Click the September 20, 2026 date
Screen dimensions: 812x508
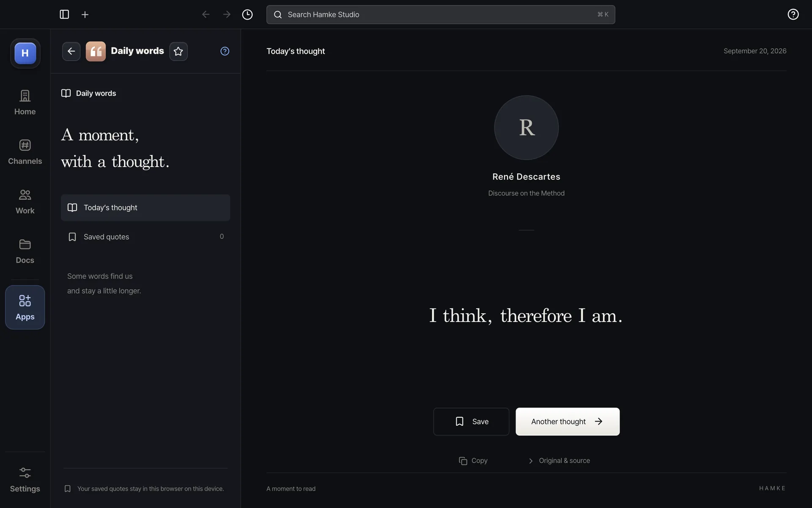pos(755,51)
